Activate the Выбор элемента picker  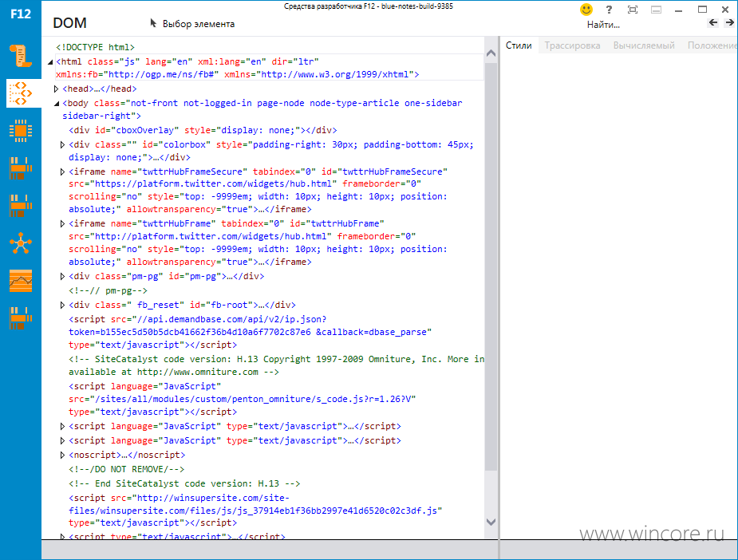pyautogui.click(x=192, y=23)
